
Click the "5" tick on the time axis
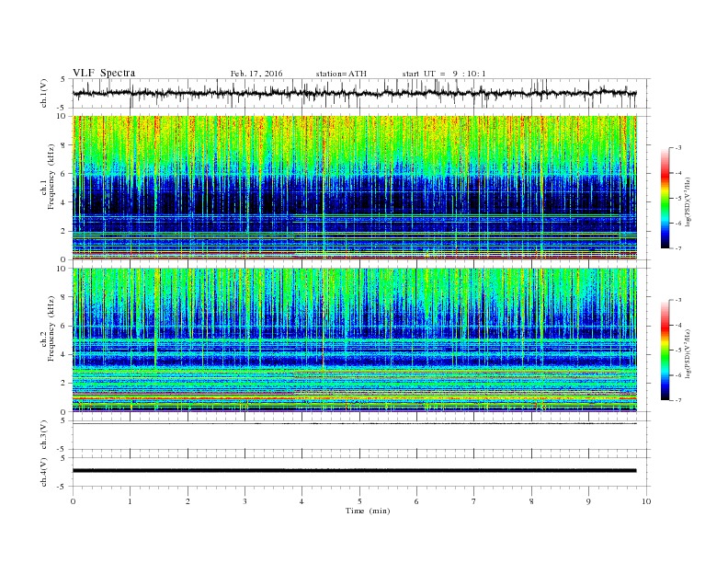(359, 501)
